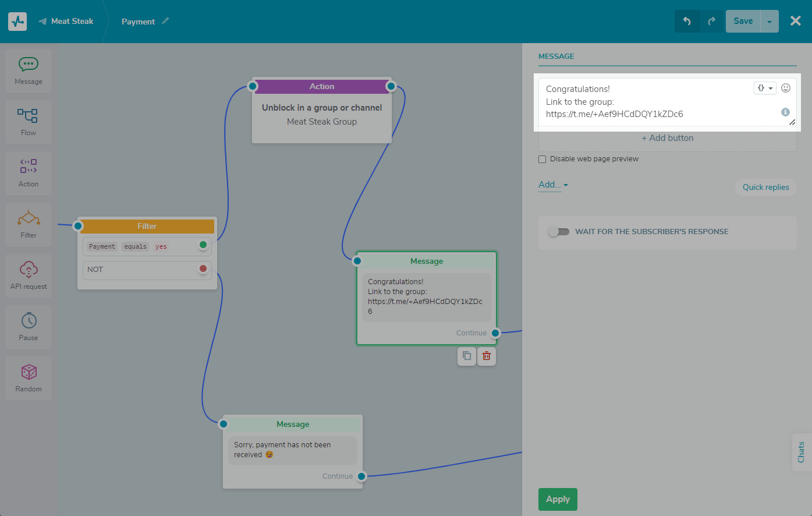Toggle Wait for the subscriber's response
The height and width of the screenshot is (516, 812).
559,232
